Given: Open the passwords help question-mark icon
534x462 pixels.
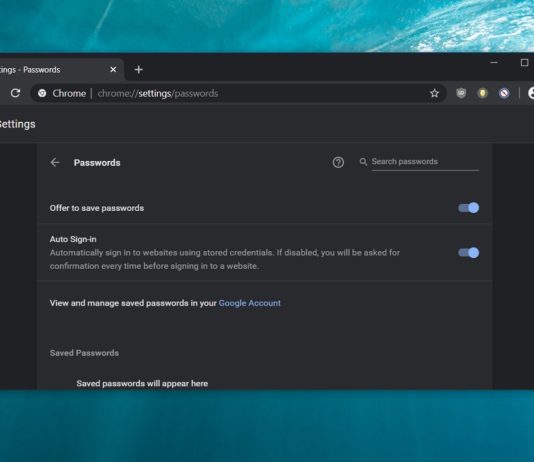Looking at the screenshot, I should click(x=338, y=162).
